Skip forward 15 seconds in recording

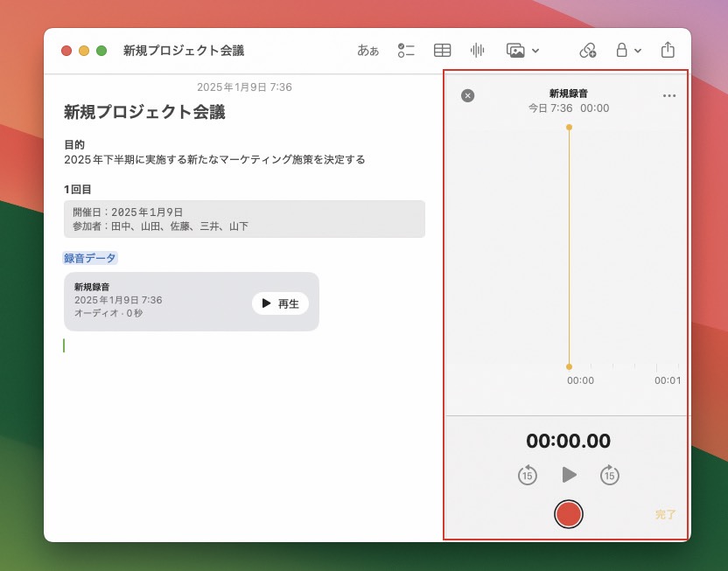click(609, 475)
